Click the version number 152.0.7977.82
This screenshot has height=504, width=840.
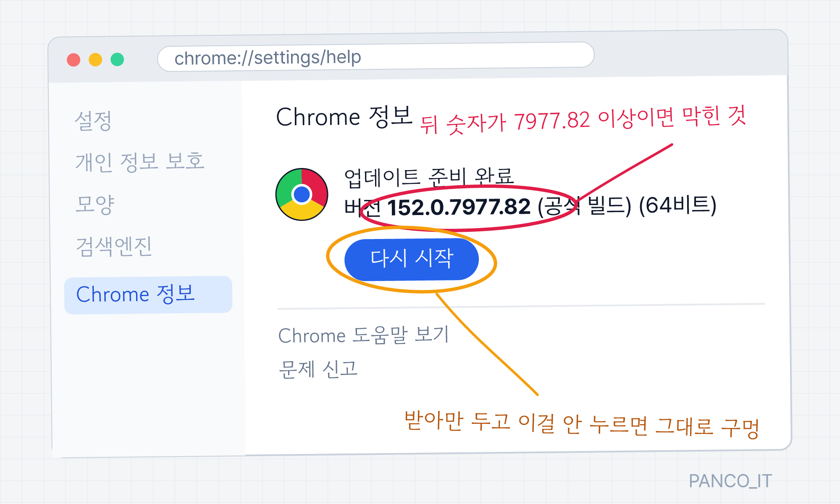(459, 207)
